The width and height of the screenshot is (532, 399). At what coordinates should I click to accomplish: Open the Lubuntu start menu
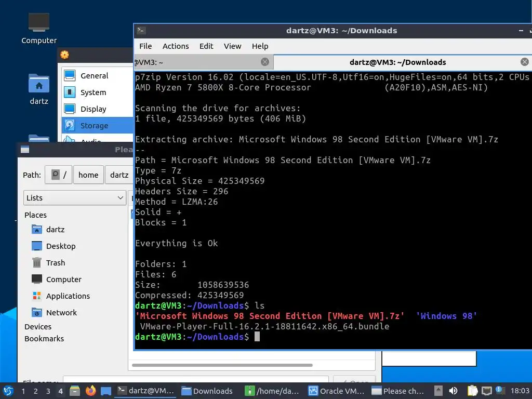tap(8, 391)
